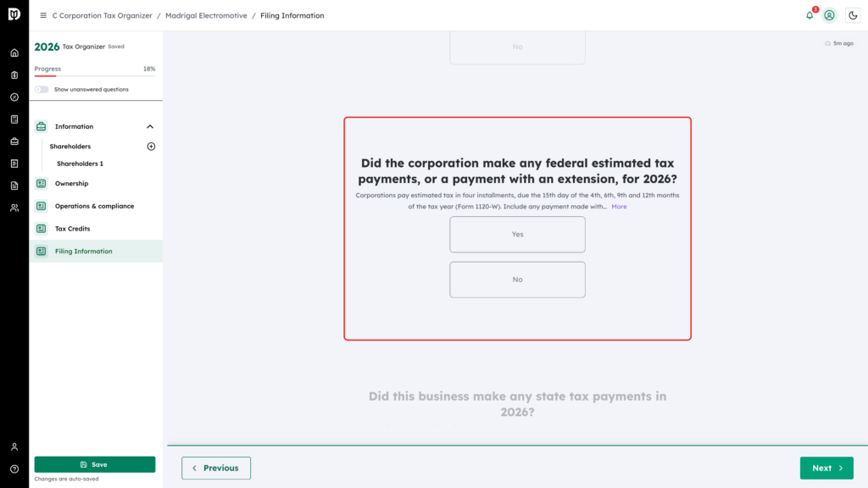The height and width of the screenshot is (488, 868).
Task: Click the clipboard icon in left rail
Action: [x=14, y=75]
